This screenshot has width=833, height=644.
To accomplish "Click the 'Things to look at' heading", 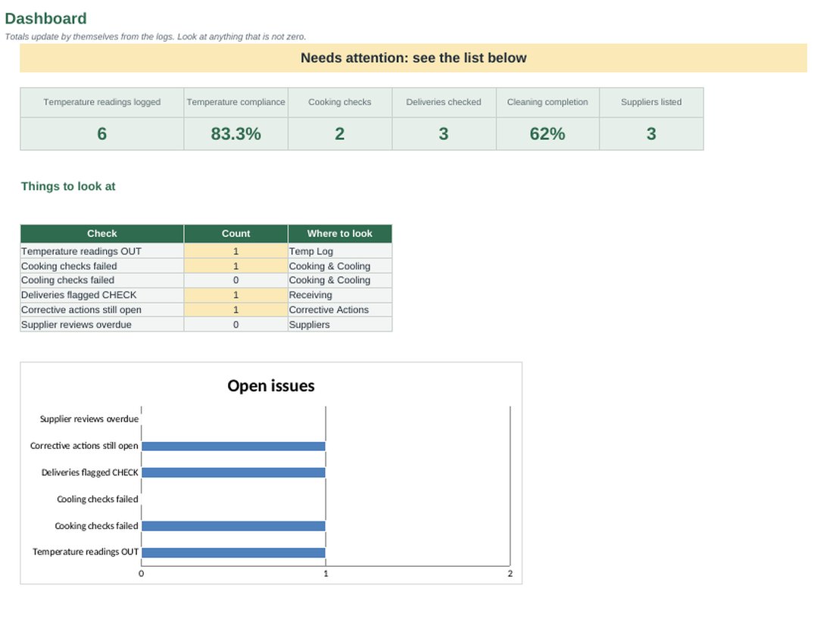I will (68, 186).
